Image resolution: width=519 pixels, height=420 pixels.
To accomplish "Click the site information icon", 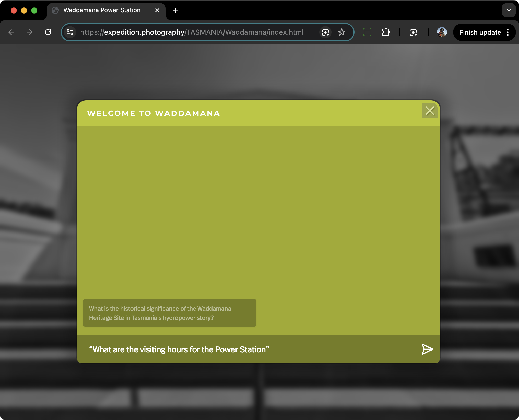I will pos(70,32).
